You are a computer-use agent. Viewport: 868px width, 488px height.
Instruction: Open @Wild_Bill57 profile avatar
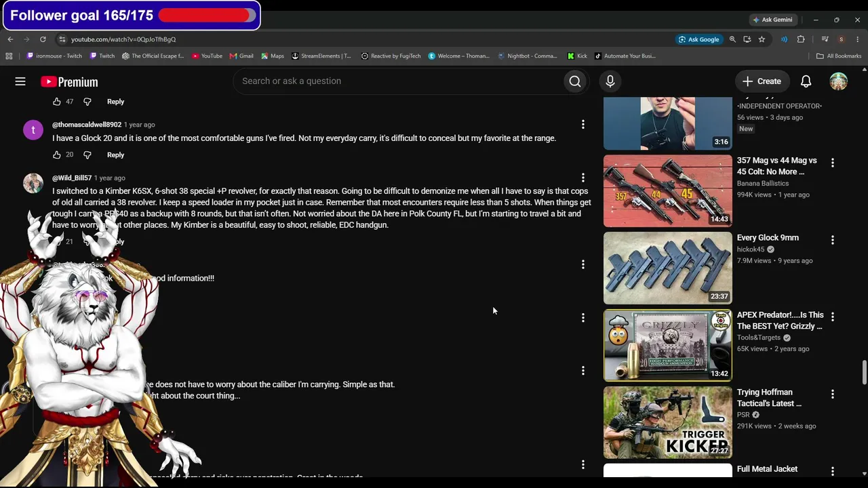[x=33, y=183]
